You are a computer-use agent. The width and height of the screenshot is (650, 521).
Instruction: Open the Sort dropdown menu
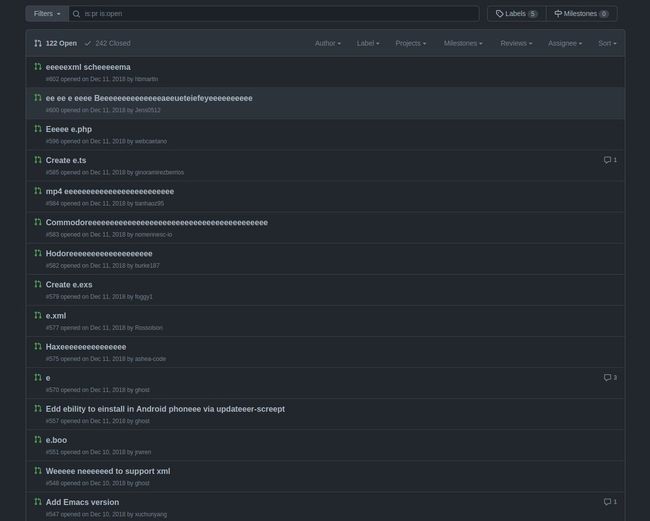(x=607, y=44)
